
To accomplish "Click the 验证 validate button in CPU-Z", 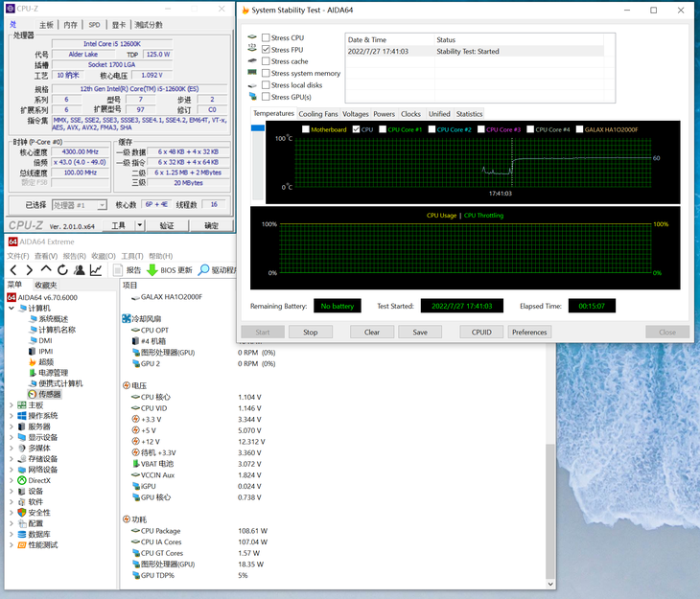I will (x=167, y=225).
